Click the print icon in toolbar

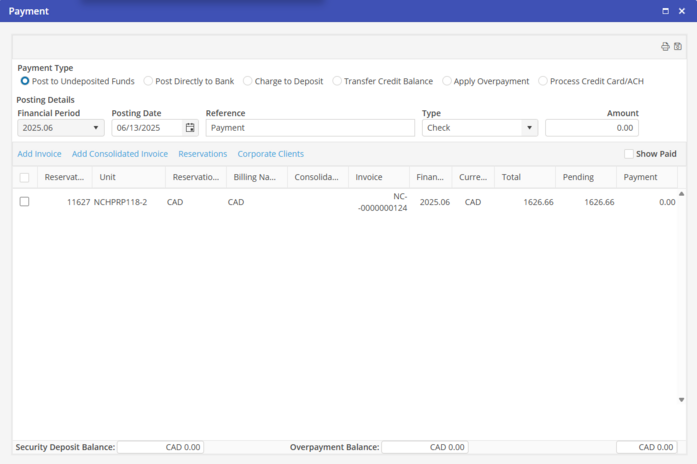(x=665, y=47)
